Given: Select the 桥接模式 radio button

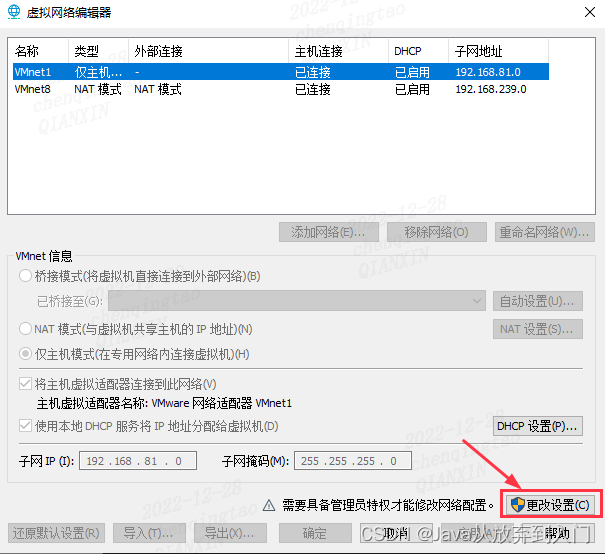Looking at the screenshot, I should click(25, 276).
